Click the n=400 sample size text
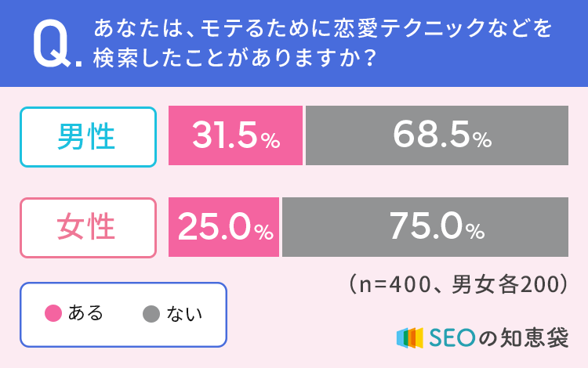 (394, 282)
